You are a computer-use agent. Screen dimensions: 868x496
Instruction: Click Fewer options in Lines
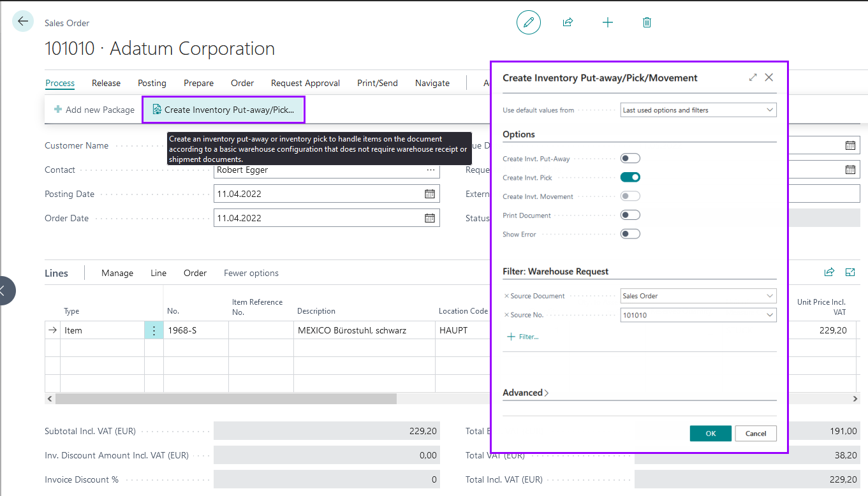click(x=251, y=273)
